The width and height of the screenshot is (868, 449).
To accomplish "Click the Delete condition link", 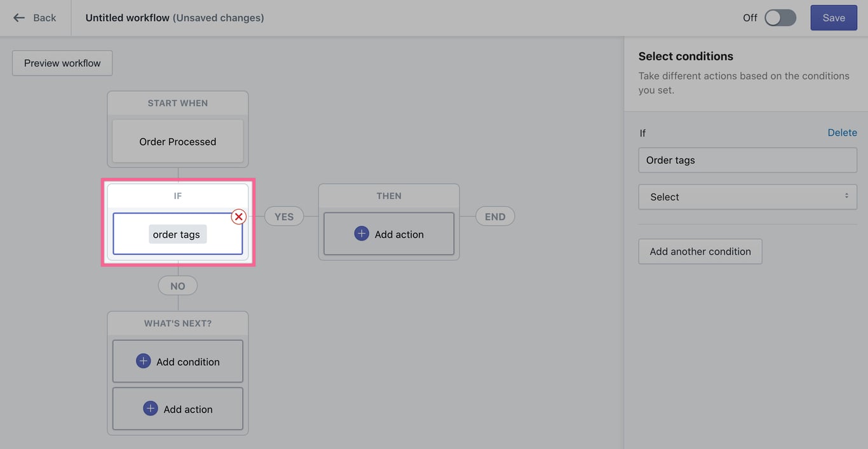I will [x=842, y=132].
